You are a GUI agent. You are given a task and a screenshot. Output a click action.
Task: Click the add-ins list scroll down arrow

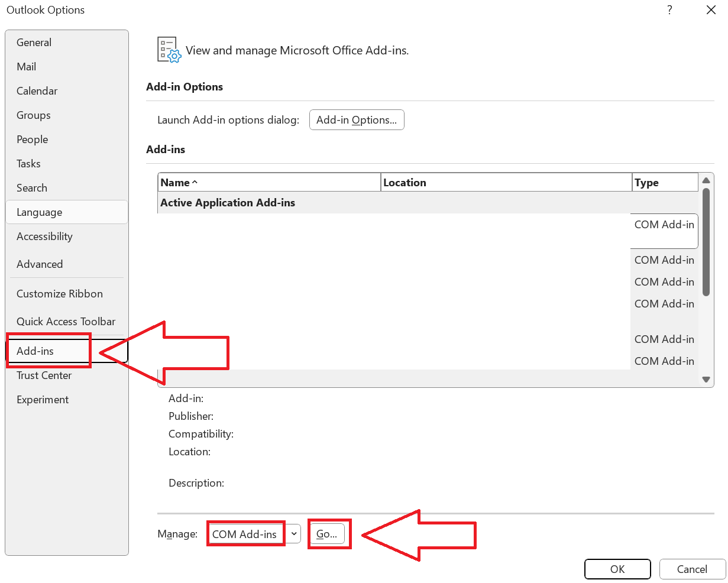(x=706, y=380)
